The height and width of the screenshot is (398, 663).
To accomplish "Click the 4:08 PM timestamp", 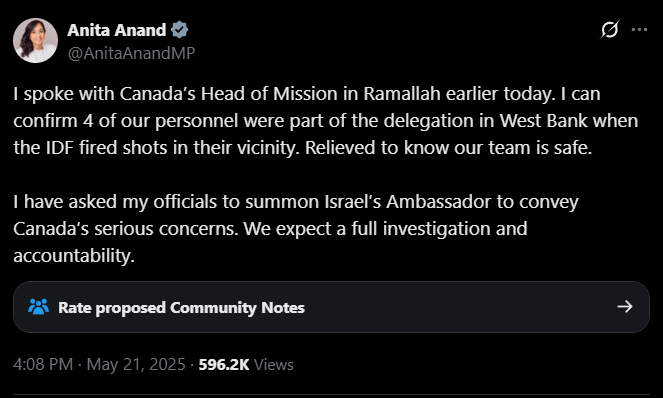I will (43, 365).
